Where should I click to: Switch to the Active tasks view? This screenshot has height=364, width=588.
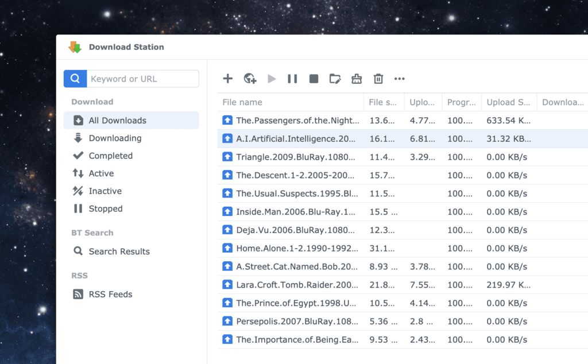(101, 173)
